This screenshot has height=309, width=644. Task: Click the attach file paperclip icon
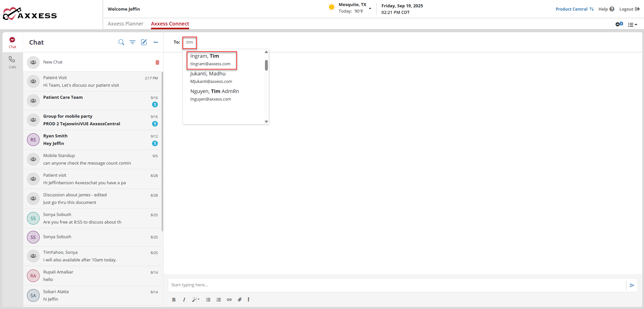(240, 299)
